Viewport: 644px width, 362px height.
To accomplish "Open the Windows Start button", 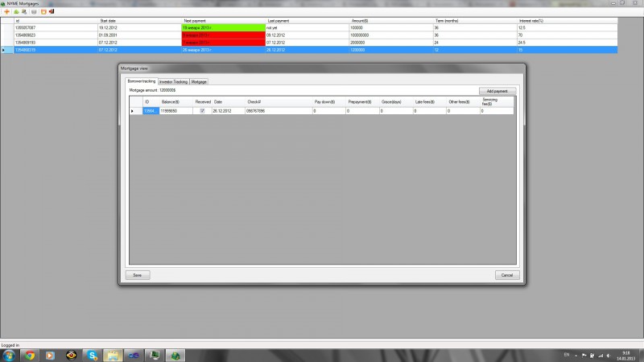I will point(9,356).
